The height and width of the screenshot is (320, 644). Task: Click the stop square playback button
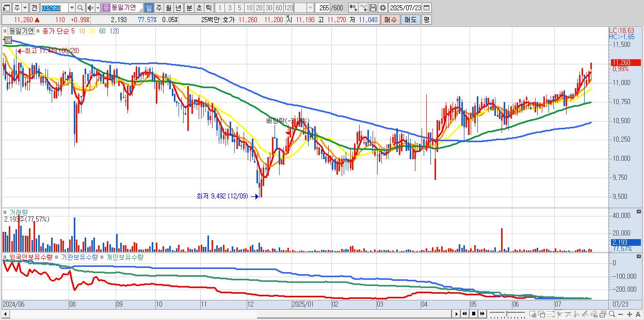(x=474, y=314)
